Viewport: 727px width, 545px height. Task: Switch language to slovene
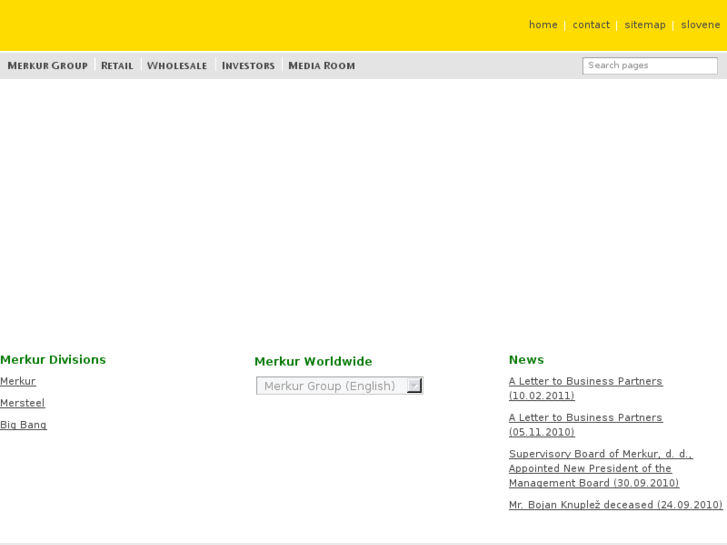click(x=700, y=25)
